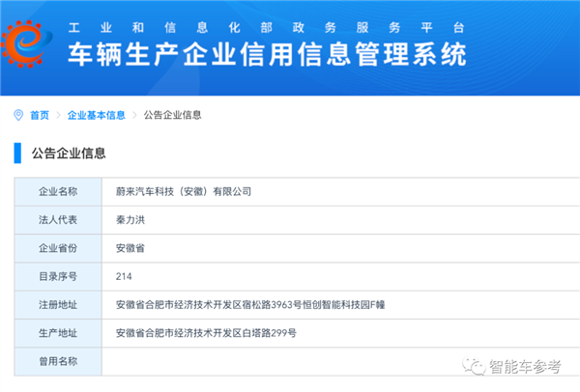Select the 曾用名称 label cell
Screen dimensions: 580x392
[58, 362]
